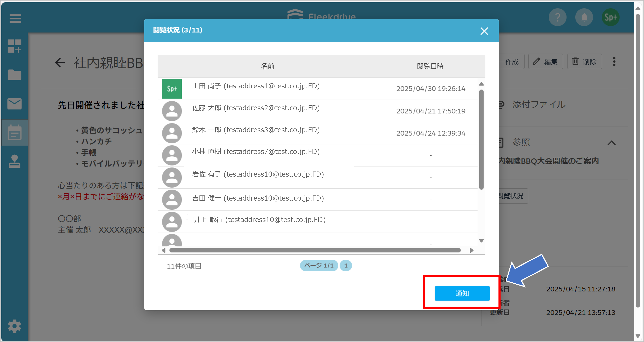Click the 削除 button

585,62
